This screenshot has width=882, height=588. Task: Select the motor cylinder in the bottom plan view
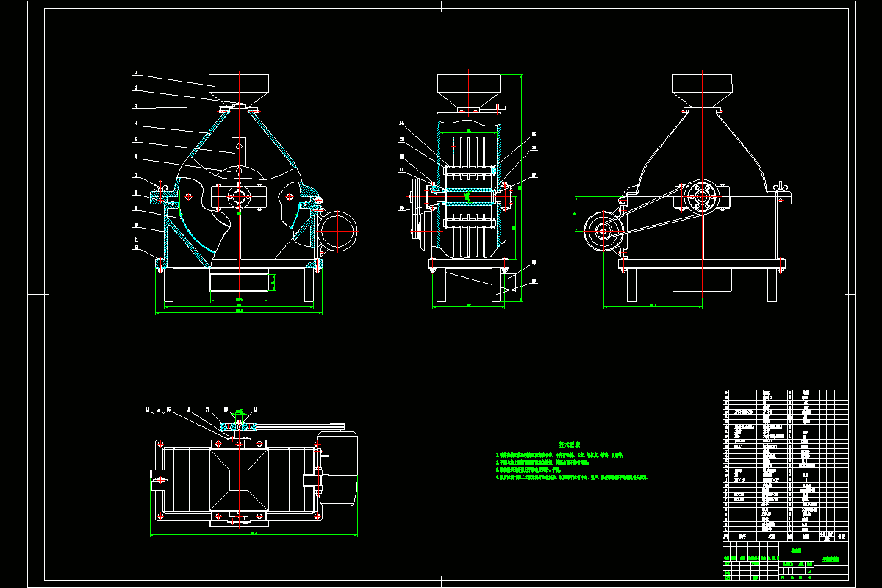pyautogui.click(x=337, y=469)
